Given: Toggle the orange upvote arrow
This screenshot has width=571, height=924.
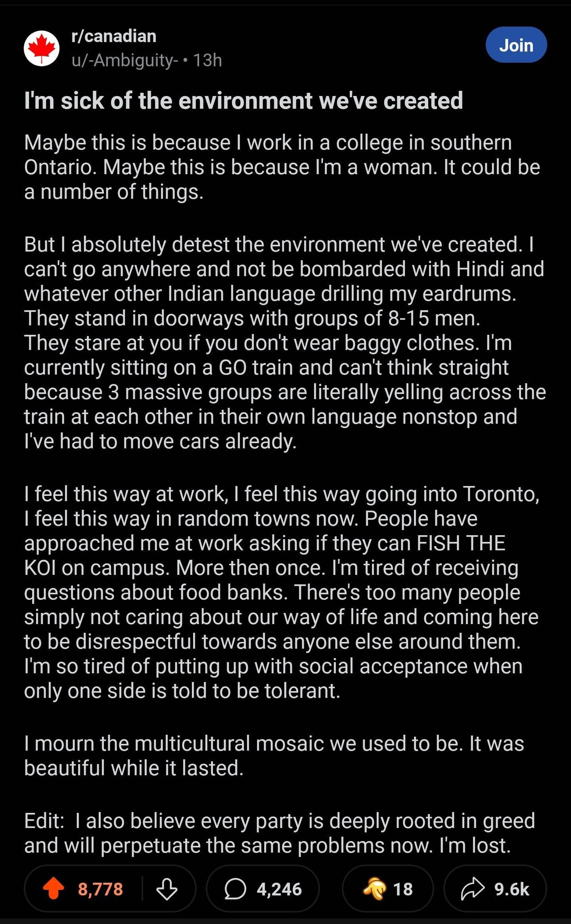Looking at the screenshot, I should 54,889.
